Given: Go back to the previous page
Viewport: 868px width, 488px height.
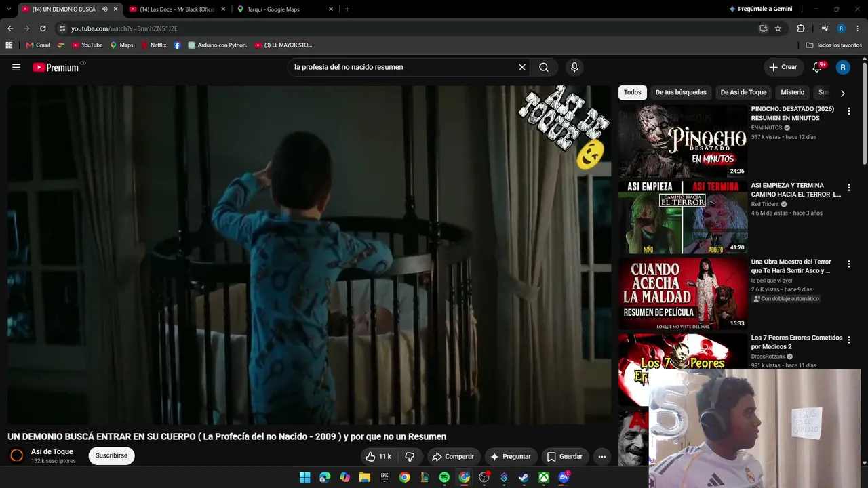Looking at the screenshot, I should (x=10, y=28).
